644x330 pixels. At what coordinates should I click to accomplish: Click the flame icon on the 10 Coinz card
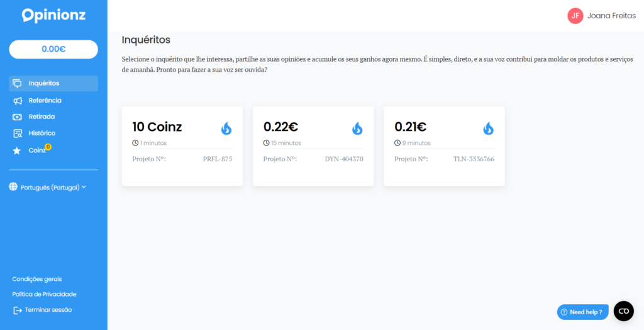226,128
